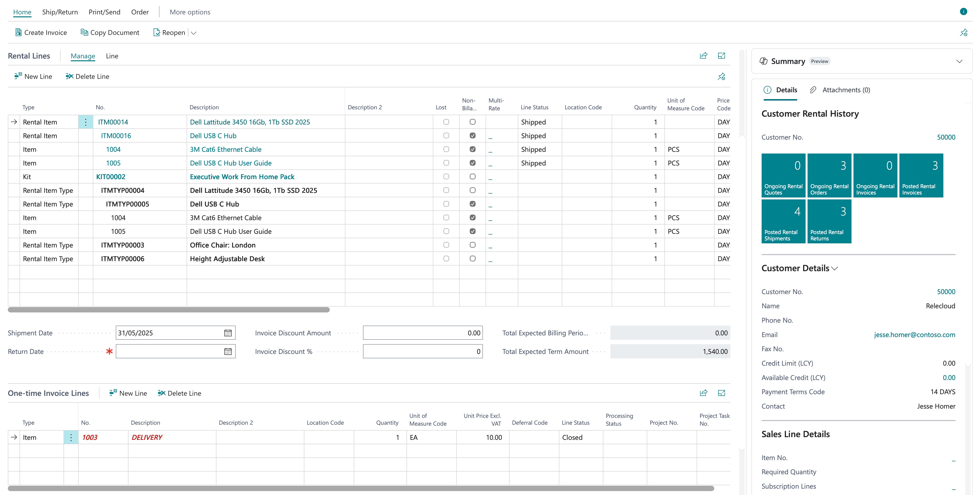Toggle Lost checkbox for ITM00014 row
Viewport: 980px width, 495px height.
[x=446, y=122]
